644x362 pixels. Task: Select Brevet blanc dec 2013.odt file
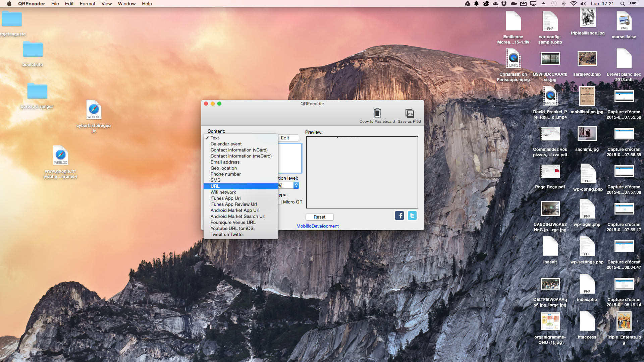624,59
